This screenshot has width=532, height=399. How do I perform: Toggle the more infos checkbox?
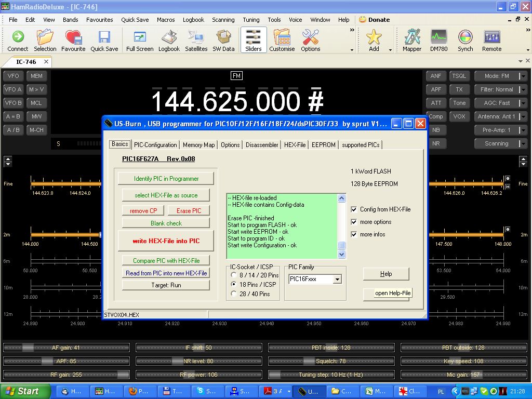point(354,234)
